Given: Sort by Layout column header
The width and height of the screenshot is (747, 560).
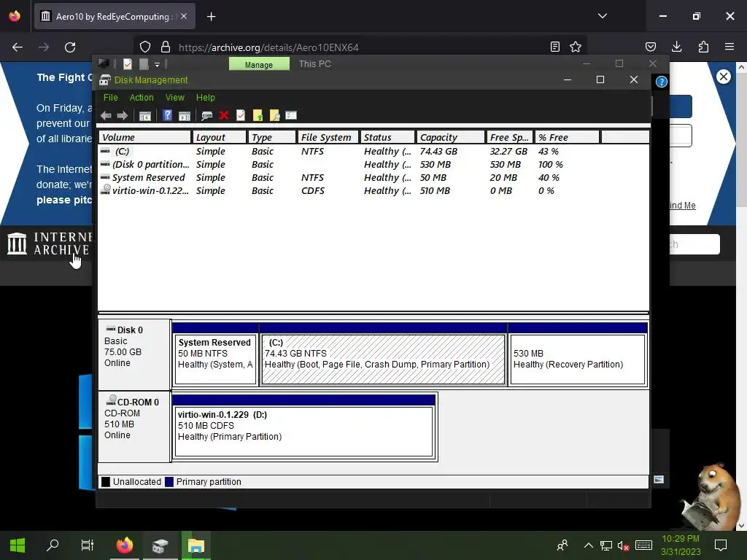Looking at the screenshot, I should point(220,137).
